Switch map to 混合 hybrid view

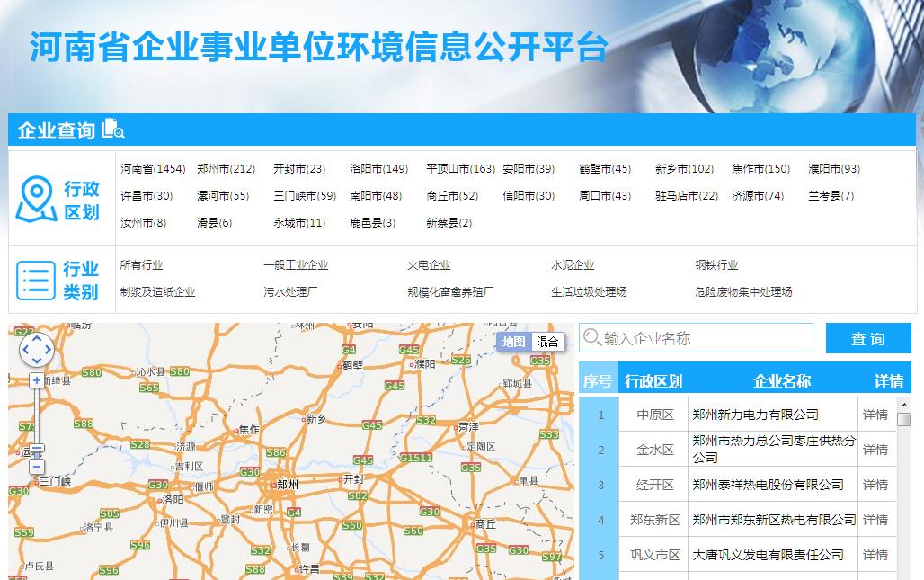pos(547,342)
